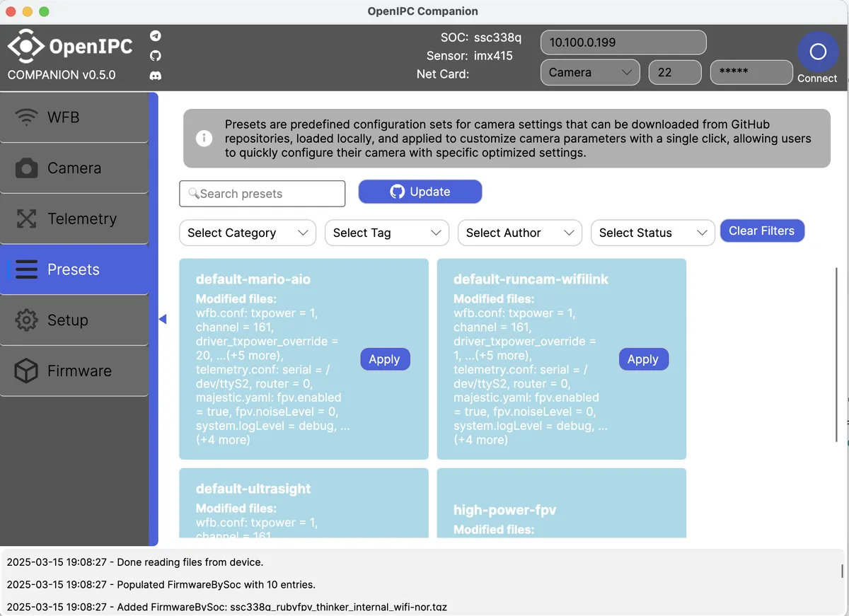The height and width of the screenshot is (616, 849).
Task: Click the Presets list icon in sidebar
Action: coord(26,269)
